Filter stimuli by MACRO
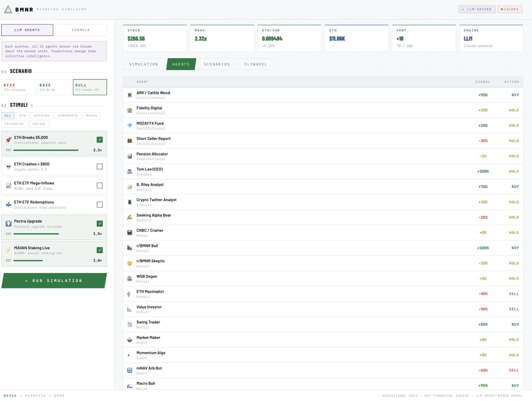 point(92,116)
